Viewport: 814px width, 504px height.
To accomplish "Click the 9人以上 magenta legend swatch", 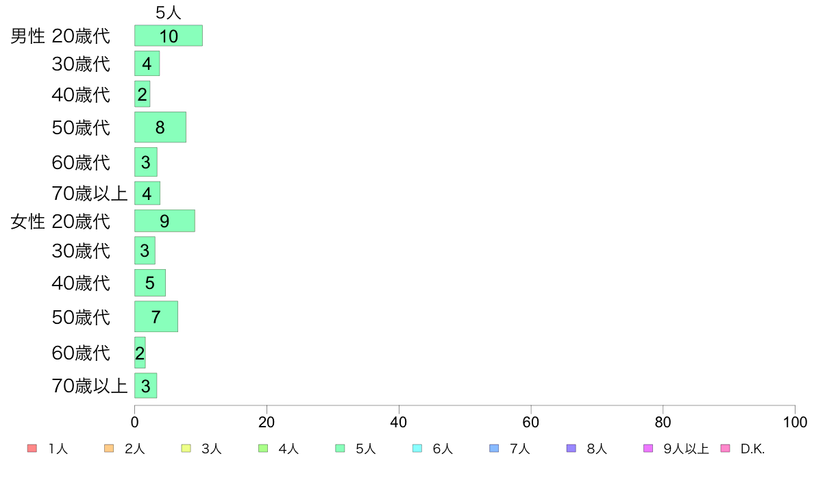I will click(x=648, y=449).
